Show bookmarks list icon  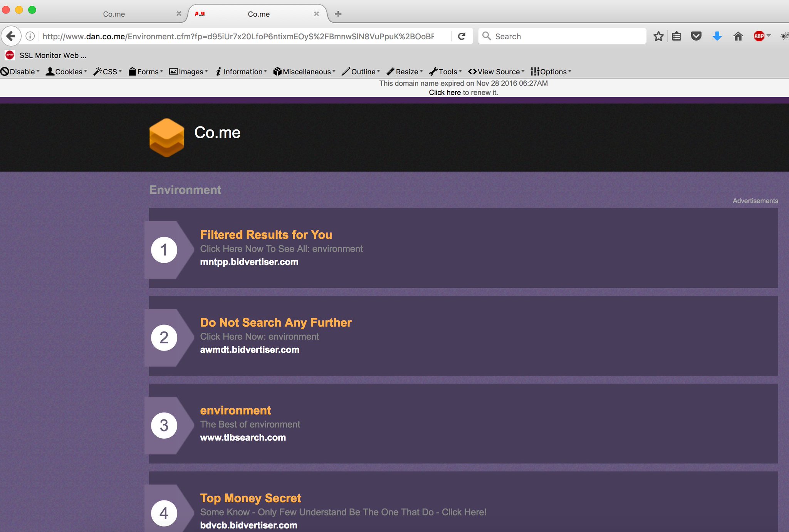coord(677,36)
